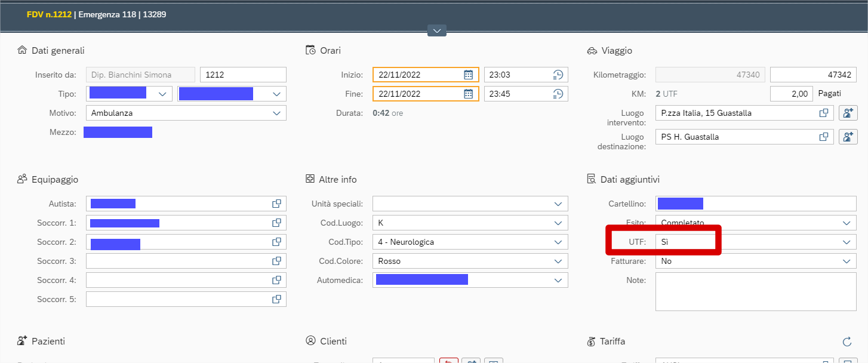This screenshot has width=868, height=363.
Task: Open the Esito dropdown showing Completato
Action: click(846, 223)
